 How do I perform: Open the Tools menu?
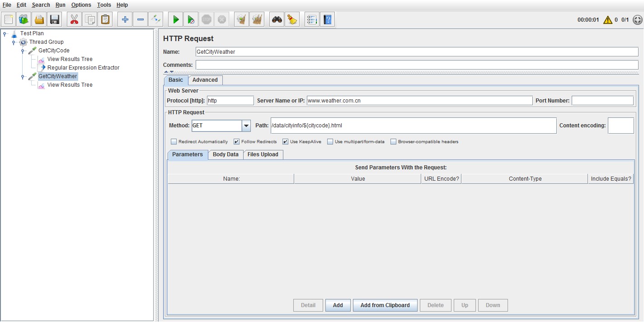pyautogui.click(x=104, y=5)
